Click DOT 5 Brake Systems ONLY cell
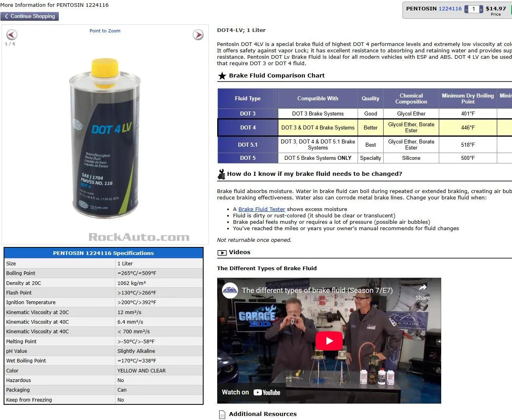Image resolution: width=512 pixels, height=420 pixels. (318, 158)
